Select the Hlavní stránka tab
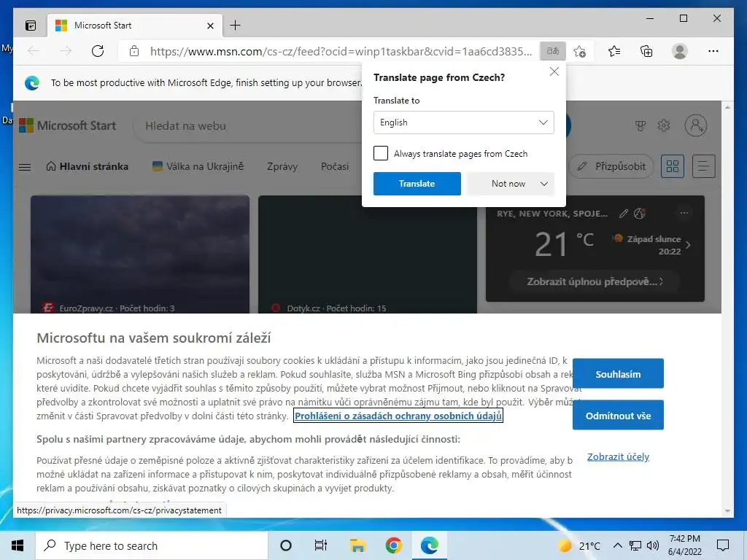This screenshot has width=747, height=560. pyautogui.click(x=88, y=166)
